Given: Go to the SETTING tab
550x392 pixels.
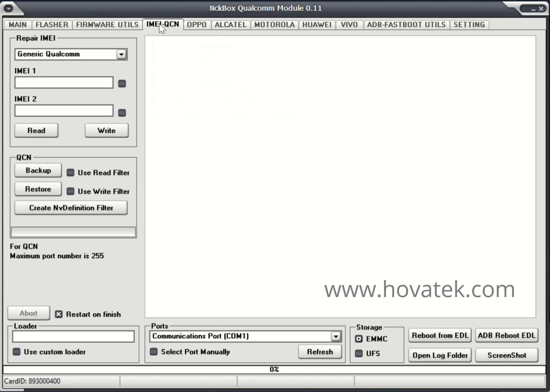Looking at the screenshot, I should [469, 25].
